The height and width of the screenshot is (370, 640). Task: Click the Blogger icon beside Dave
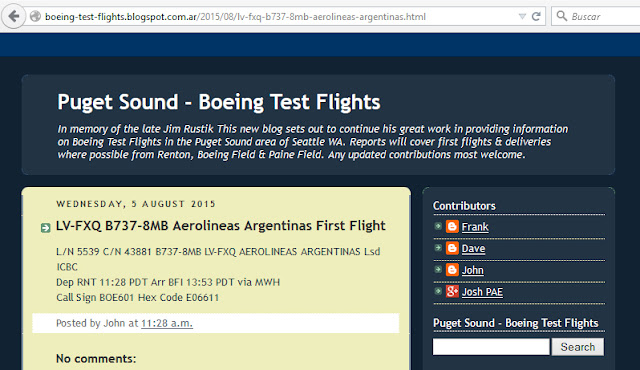[x=452, y=248]
